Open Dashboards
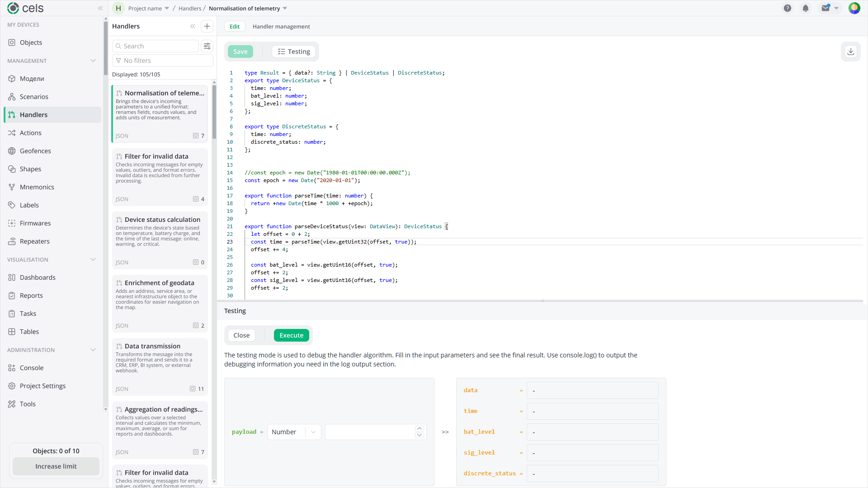The height and width of the screenshot is (488, 868). (x=52, y=277)
